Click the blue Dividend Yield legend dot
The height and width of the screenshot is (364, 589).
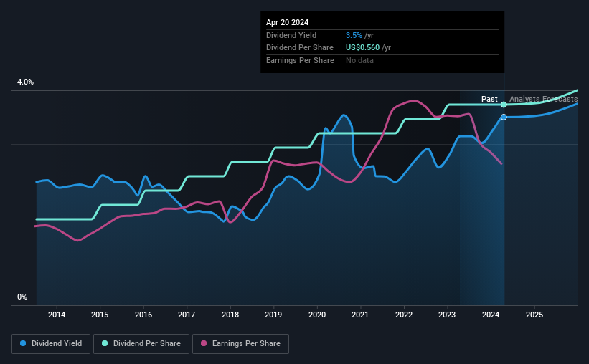(23, 343)
